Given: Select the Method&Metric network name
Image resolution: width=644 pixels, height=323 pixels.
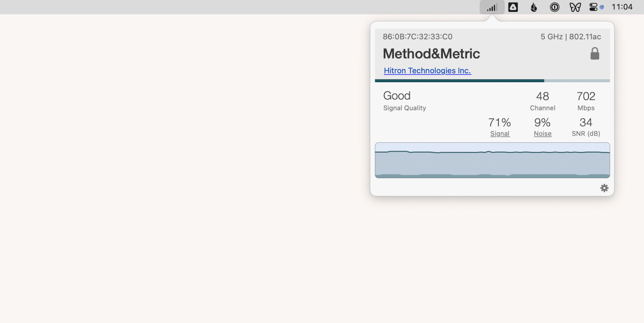Looking at the screenshot, I should point(431,54).
